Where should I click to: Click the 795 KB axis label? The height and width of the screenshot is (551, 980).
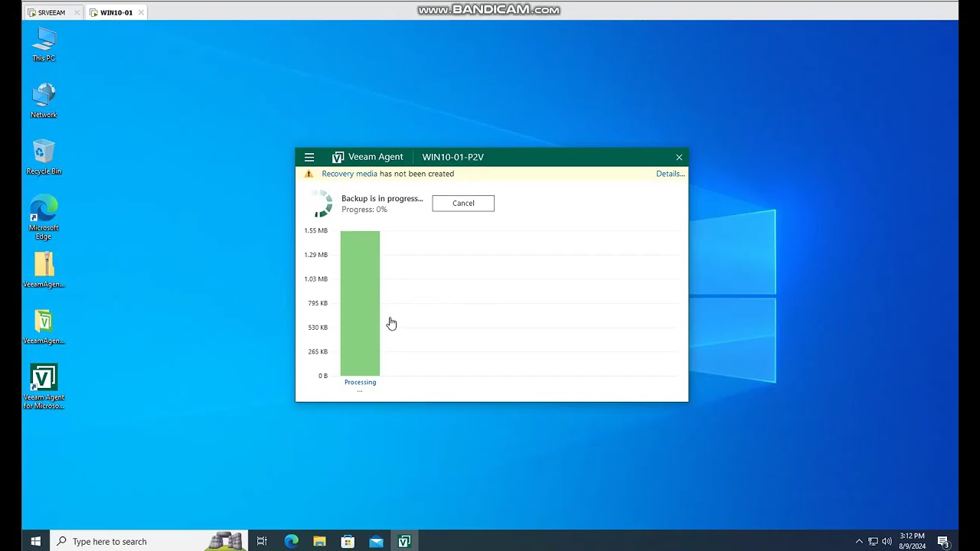coord(318,303)
